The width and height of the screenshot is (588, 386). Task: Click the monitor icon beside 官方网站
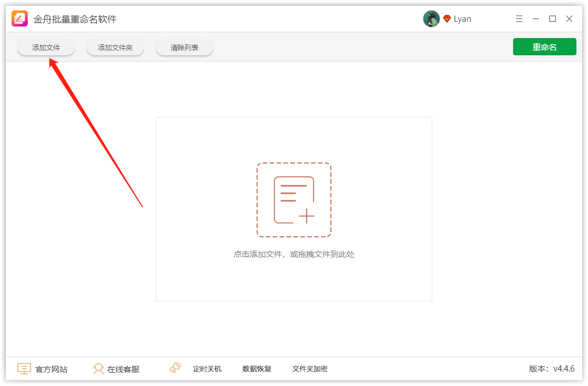tap(23, 368)
